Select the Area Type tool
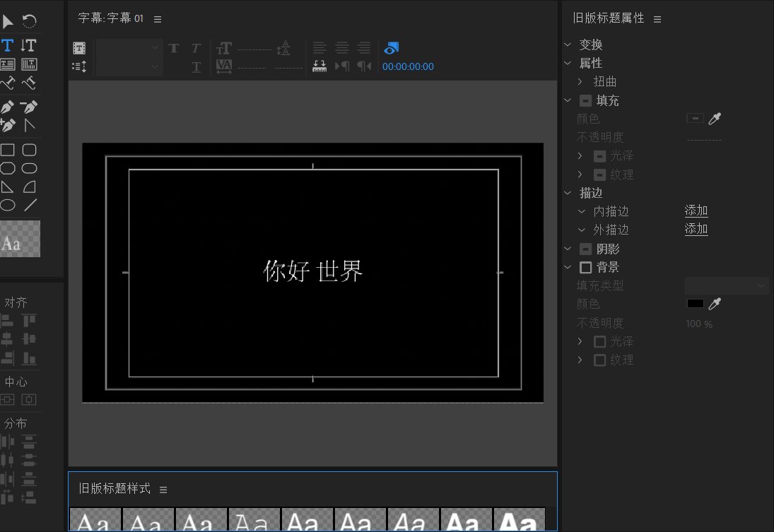774x532 pixels. tap(7, 64)
